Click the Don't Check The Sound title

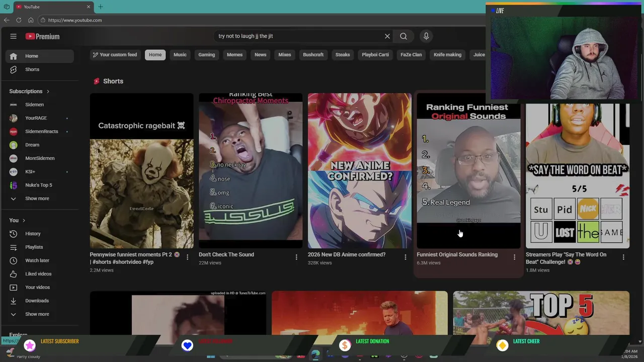coord(226,254)
